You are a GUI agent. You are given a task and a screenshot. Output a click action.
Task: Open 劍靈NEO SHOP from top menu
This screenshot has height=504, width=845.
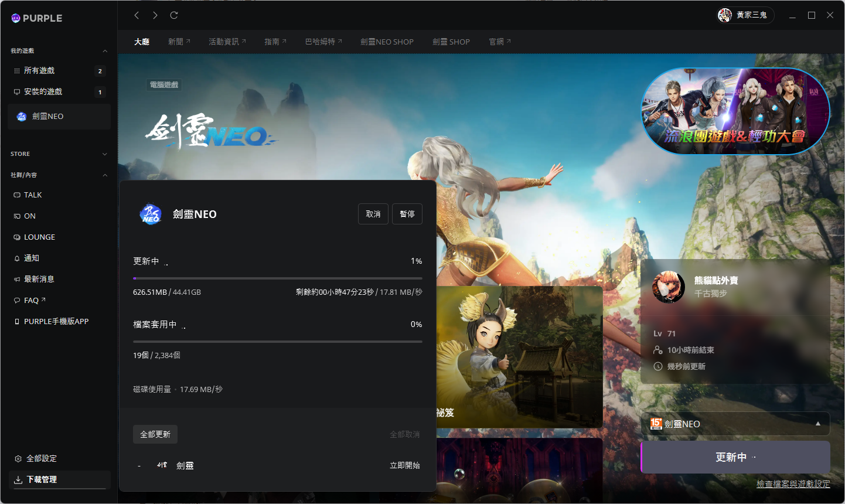click(x=387, y=41)
